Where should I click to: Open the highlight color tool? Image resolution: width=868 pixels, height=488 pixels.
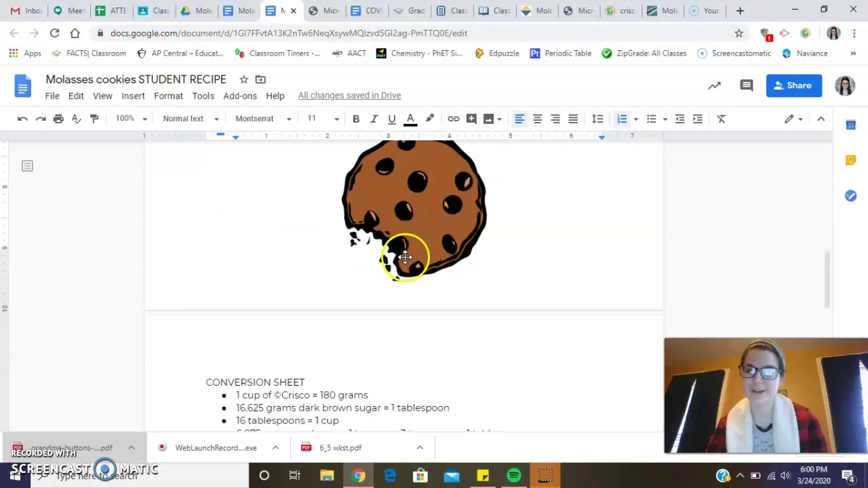429,119
